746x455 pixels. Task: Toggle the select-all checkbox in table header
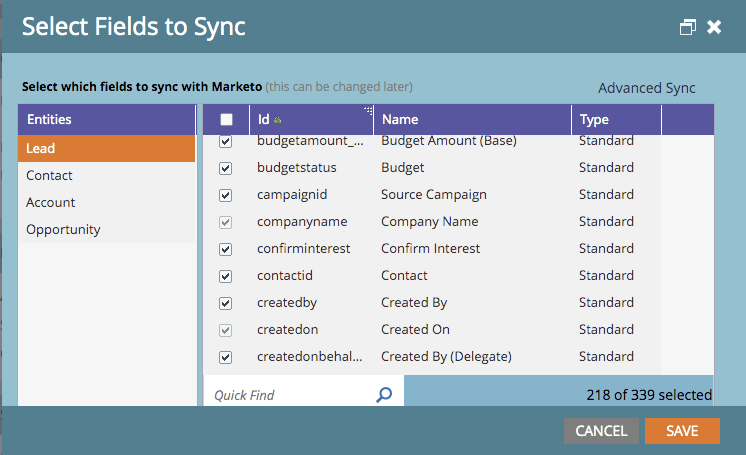pyautogui.click(x=226, y=120)
